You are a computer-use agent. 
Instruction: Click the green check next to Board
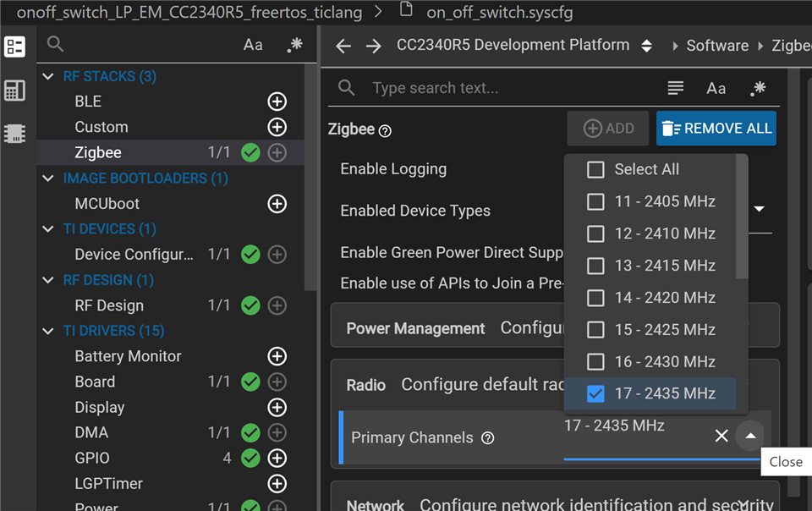pos(250,382)
